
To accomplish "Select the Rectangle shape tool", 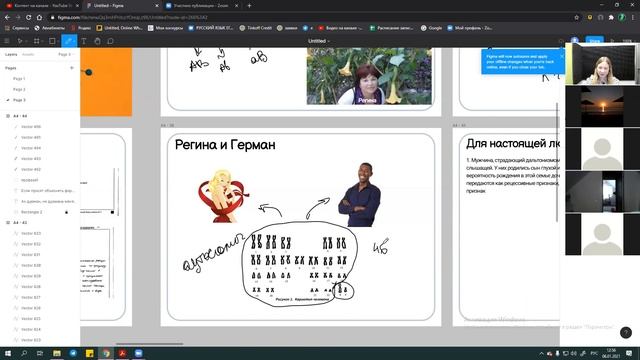I will click(x=52, y=41).
